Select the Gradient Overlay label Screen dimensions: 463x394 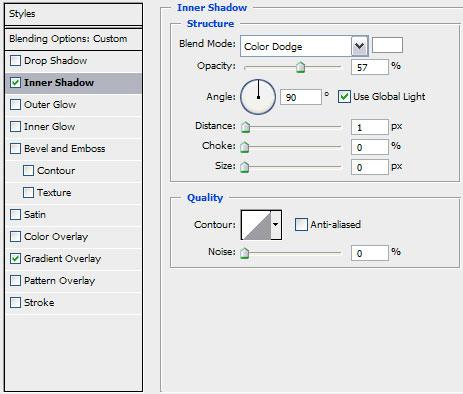(x=62, y=259)
